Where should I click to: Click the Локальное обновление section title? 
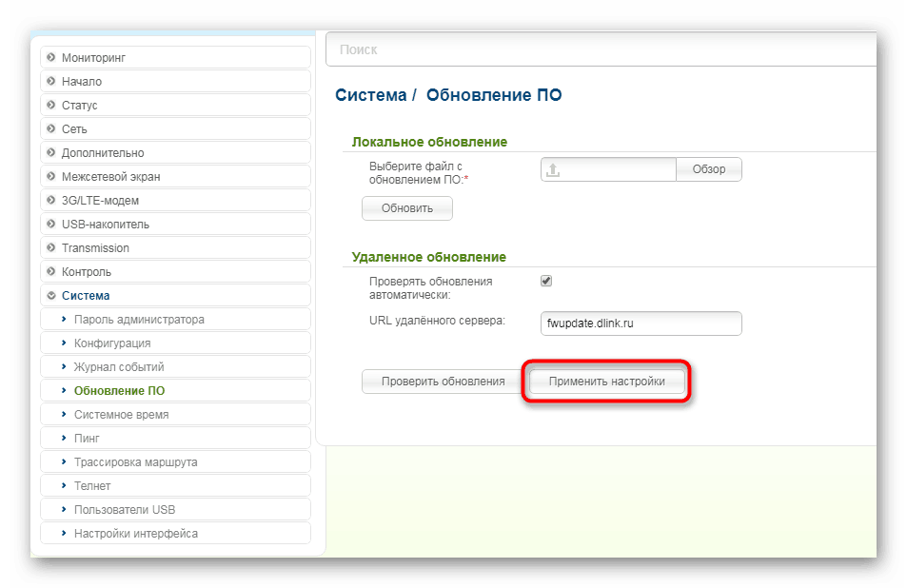click(x=429, y=142)
